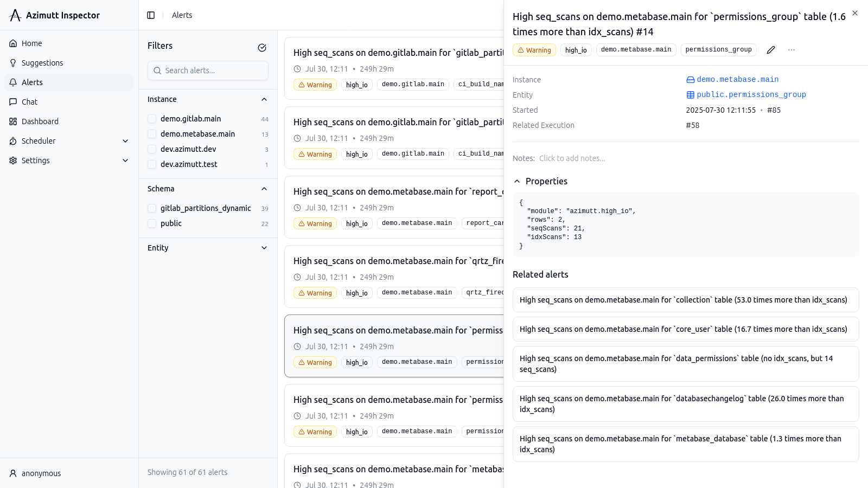Open the three-dots more options menu
This screenshot has height=488, width=868.
pos(792,50)
